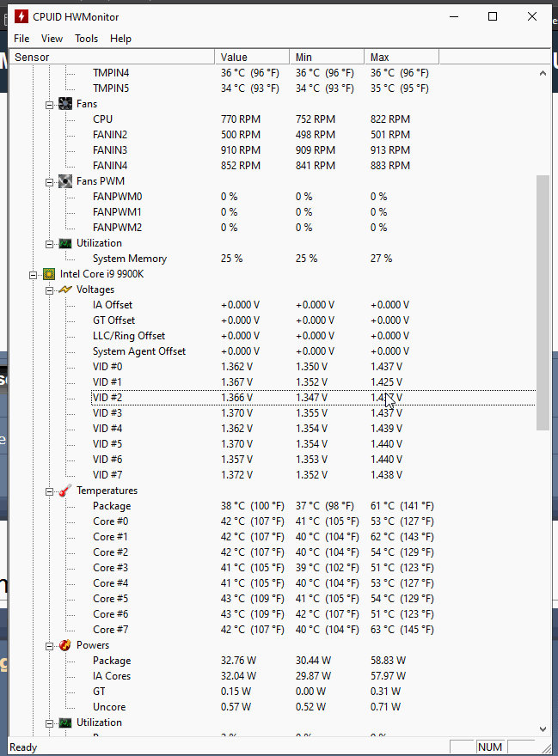
Task: Click the vertical scrollbar thumb
Action: [543, 302]
